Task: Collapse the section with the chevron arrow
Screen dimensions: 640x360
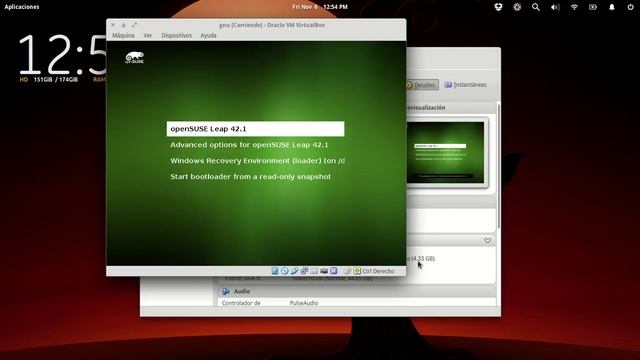Action: click(x=487, y=240)
